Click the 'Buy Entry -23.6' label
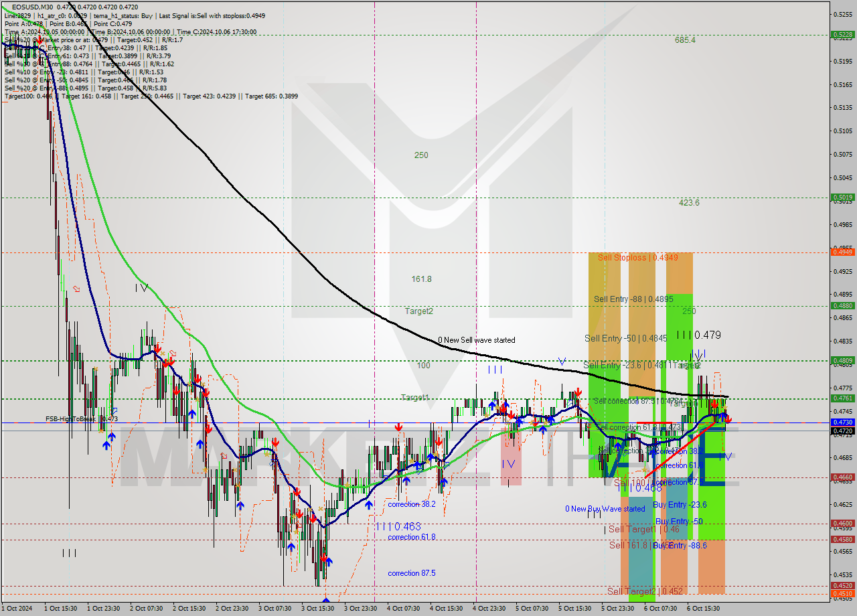This screenshot has height=616, width=857. (680, 505)
